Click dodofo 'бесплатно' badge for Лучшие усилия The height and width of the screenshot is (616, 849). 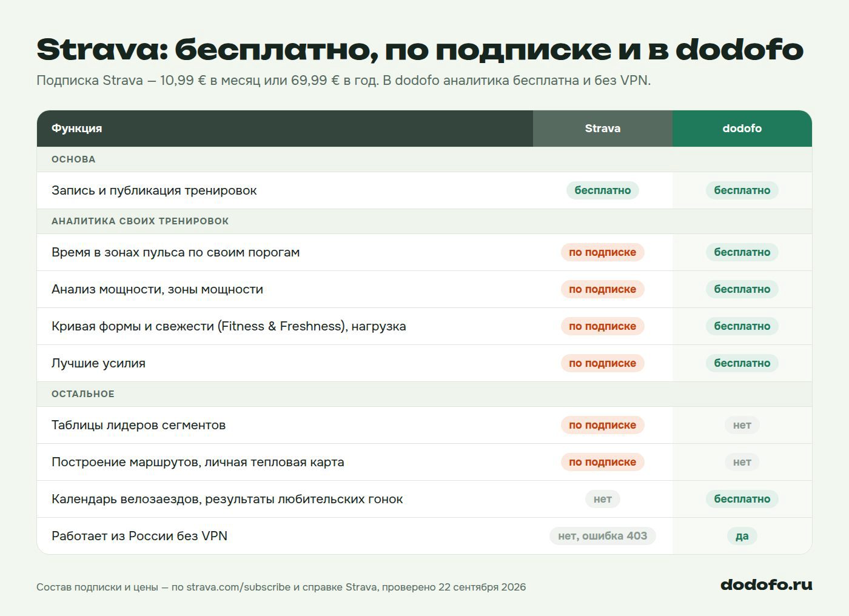click(742, 363)
